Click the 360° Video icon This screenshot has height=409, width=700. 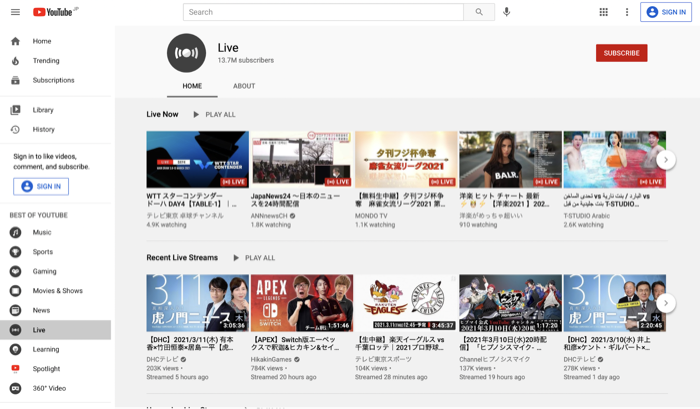click(15, 388)
